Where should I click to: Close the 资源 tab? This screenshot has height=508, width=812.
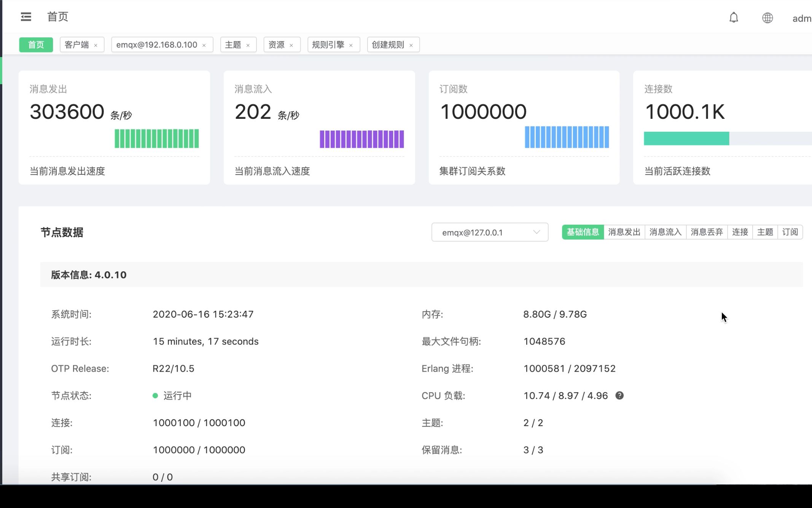tap(291, 45)
